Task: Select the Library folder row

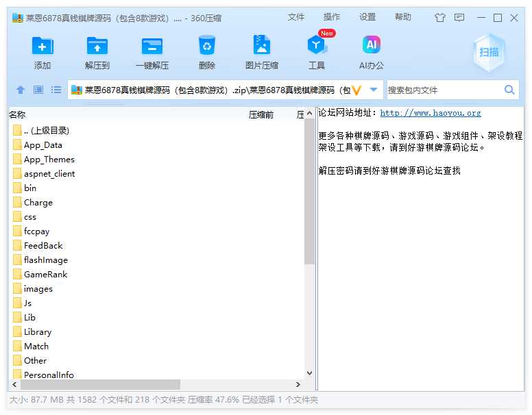Action: [x=158, y=331]
